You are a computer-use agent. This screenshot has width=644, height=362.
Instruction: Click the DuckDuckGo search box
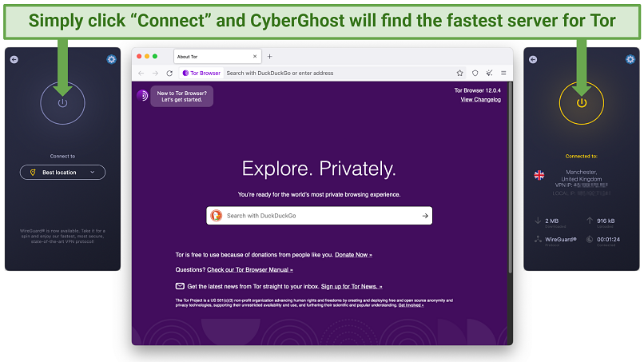click(x=319, y=216)
